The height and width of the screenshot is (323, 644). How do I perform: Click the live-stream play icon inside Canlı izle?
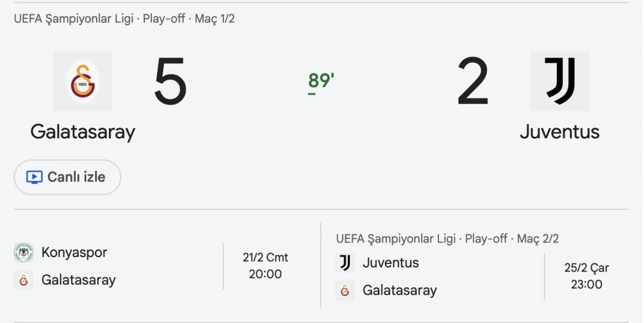[34, 177]
